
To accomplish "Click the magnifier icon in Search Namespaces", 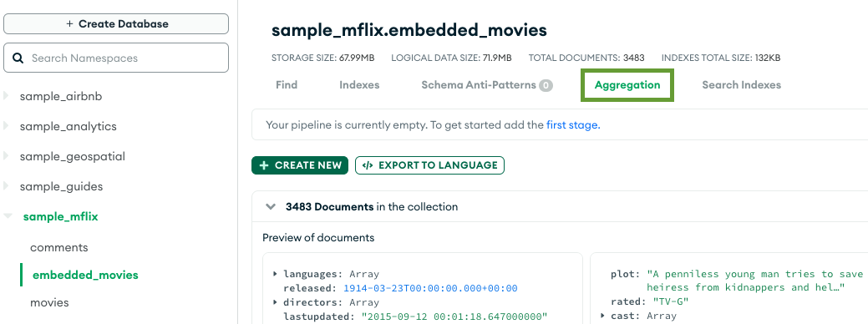I will click(18, 58).
